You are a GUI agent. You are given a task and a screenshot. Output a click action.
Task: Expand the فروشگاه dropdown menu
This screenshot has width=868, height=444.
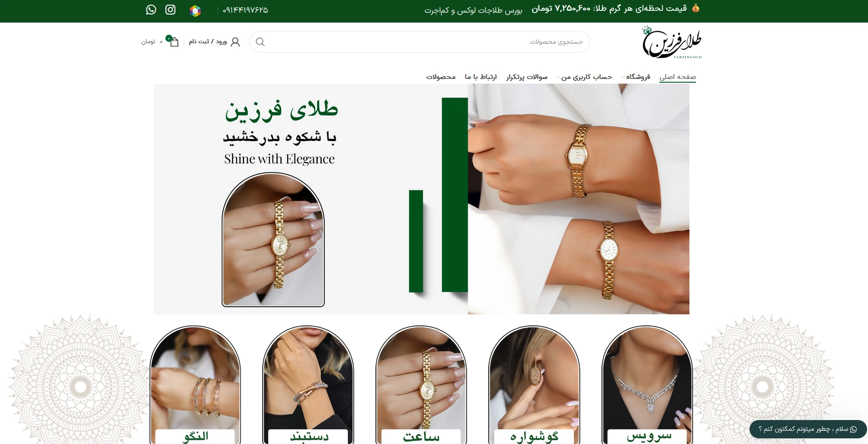635,77
